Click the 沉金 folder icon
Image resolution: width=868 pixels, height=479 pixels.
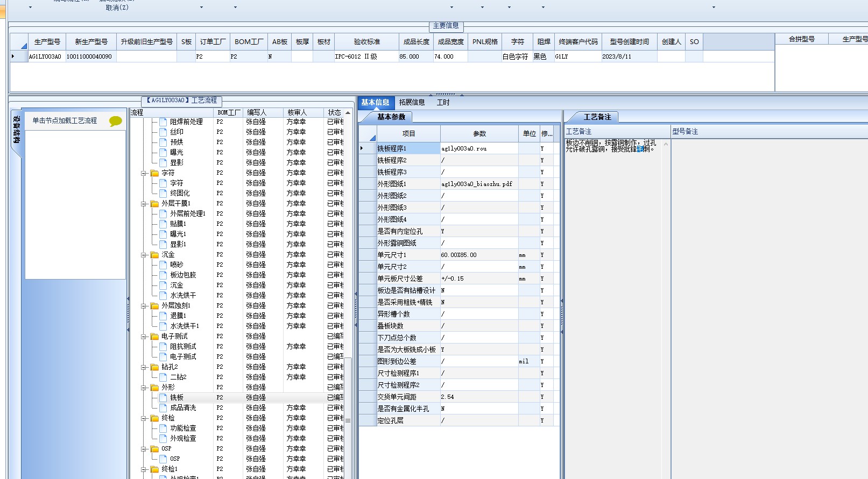pos(155,255)
